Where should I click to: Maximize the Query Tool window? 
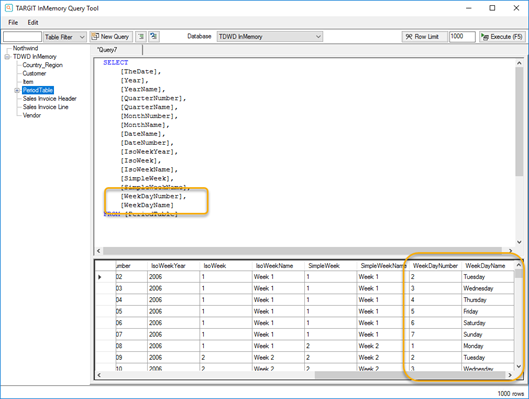click(x=492, y=8)
